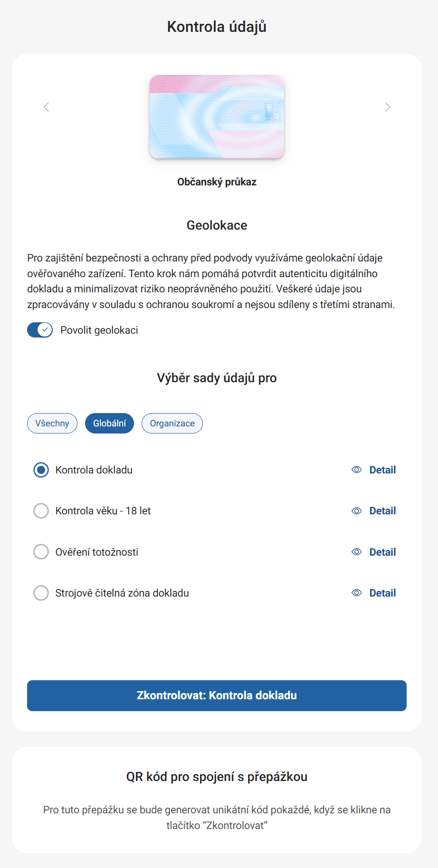
Task: Click the eye icon beside Kontrola dokladu
Action: click(356, 470)
